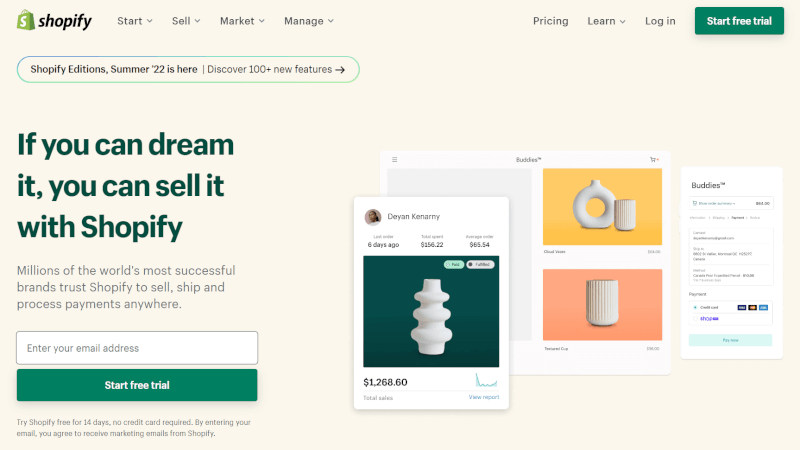Open the hamburger menu in Buddies mockup
This screenshot has height=450, width=800.
pyautogui.click(x=394, y=160)
